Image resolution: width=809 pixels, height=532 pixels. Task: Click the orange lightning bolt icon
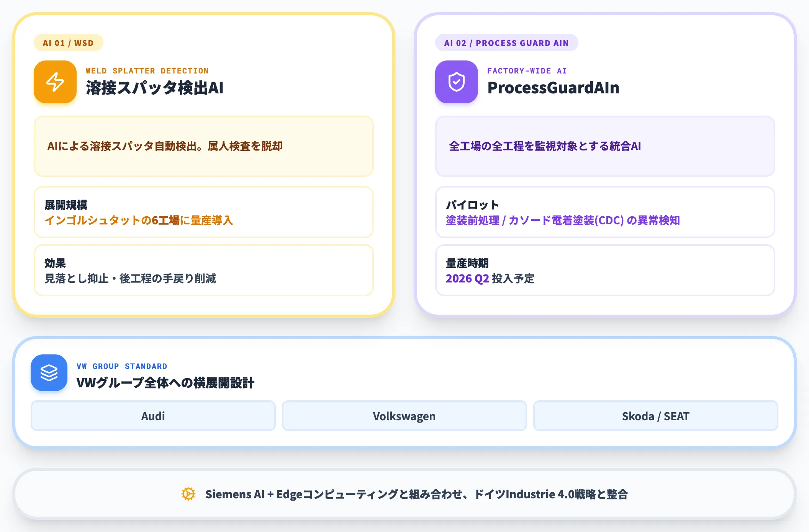point(55,82)
